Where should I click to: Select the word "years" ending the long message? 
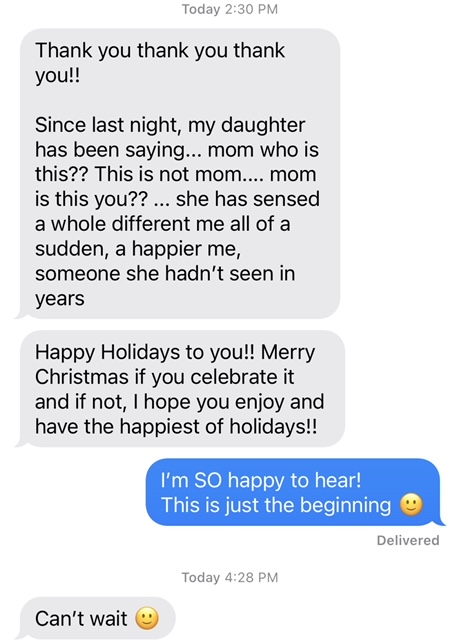(x=60, y=299)
